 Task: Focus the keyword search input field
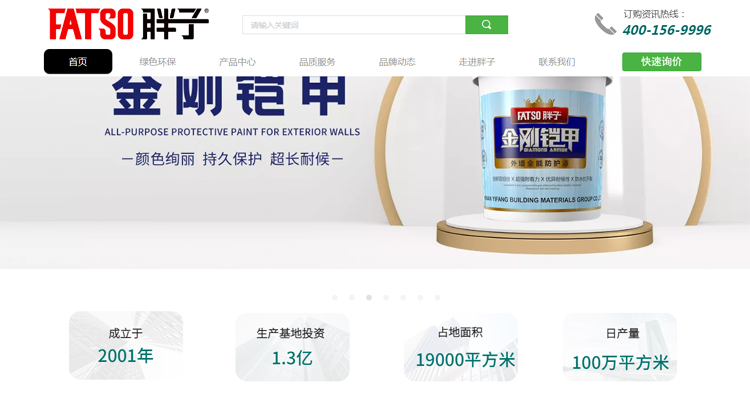(x=353, y=25)
